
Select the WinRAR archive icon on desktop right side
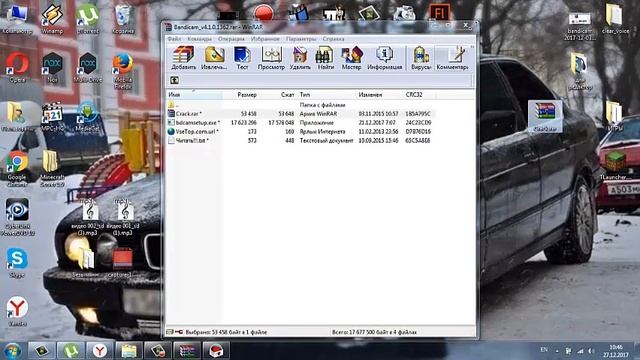point(545,116)
